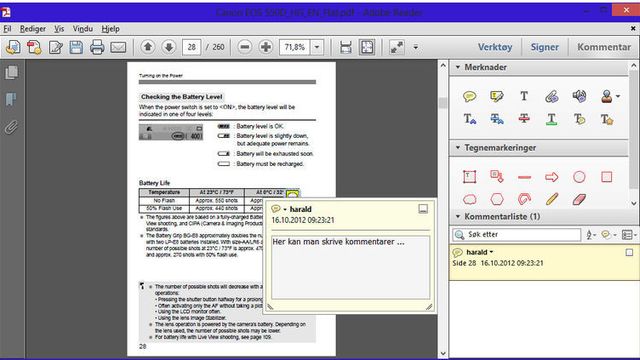Go to the next page with the down arrow
The width and height of the screenshot is (640, 360).
pos(169,47)
